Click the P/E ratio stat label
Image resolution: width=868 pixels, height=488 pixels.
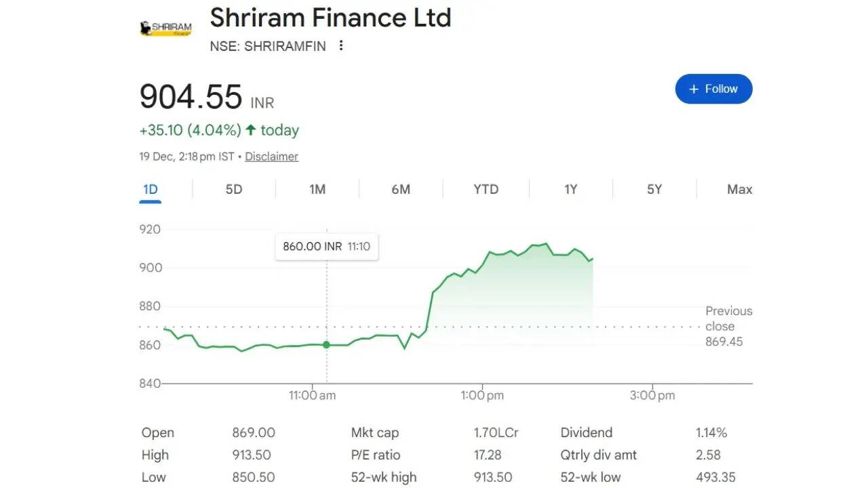(376, 455)
